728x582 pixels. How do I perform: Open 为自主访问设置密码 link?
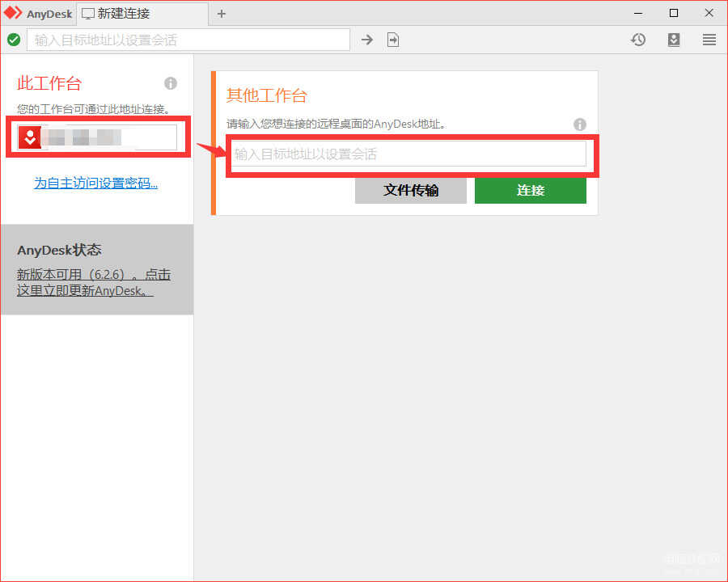[95, 183]
